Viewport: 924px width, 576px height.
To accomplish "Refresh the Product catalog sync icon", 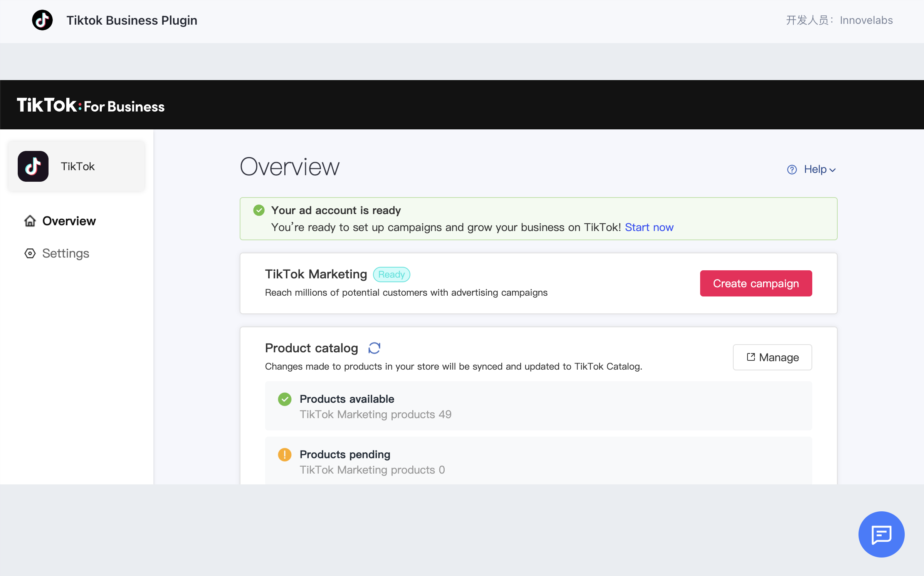I will tap(374, 348).
